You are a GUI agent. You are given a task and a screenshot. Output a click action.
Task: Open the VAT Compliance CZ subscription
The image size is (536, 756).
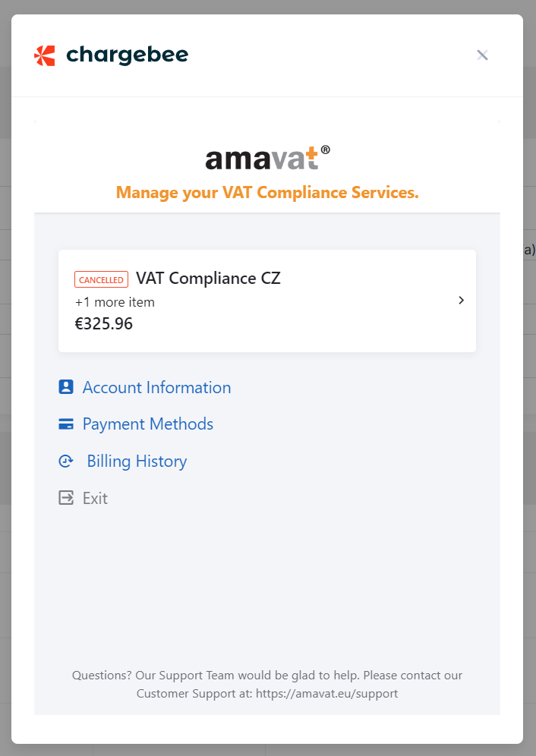tap(208, 279)
